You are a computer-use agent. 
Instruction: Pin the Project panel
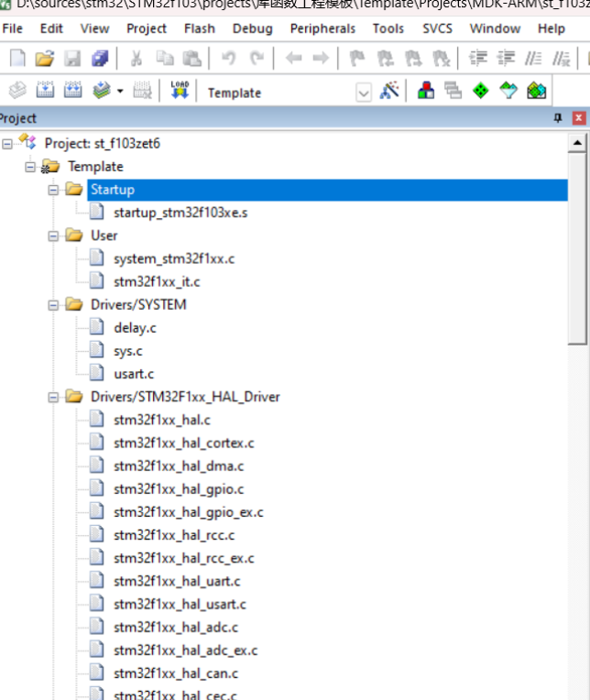[x=558, y=118]
